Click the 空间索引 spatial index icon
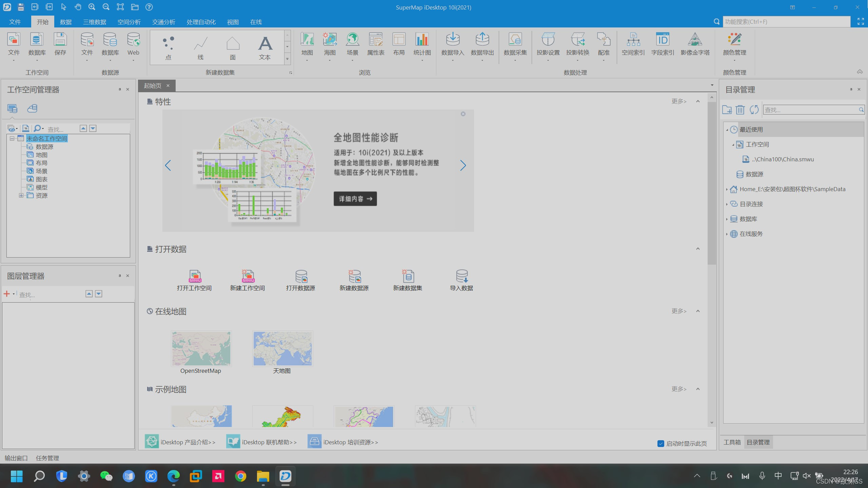The height and width of the screenshot is (488, 868). click(x=633, y=40)
